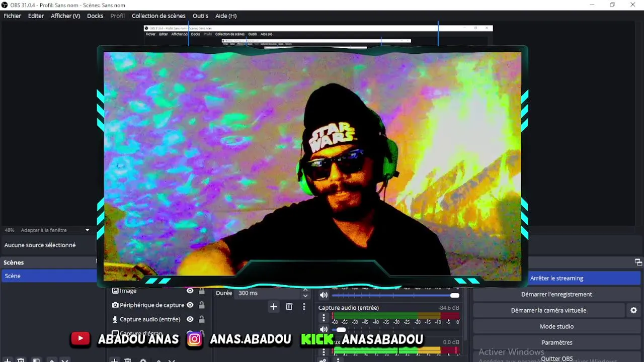Switch to Mode studio
This screenshot has height=362, width=644.
556,326
